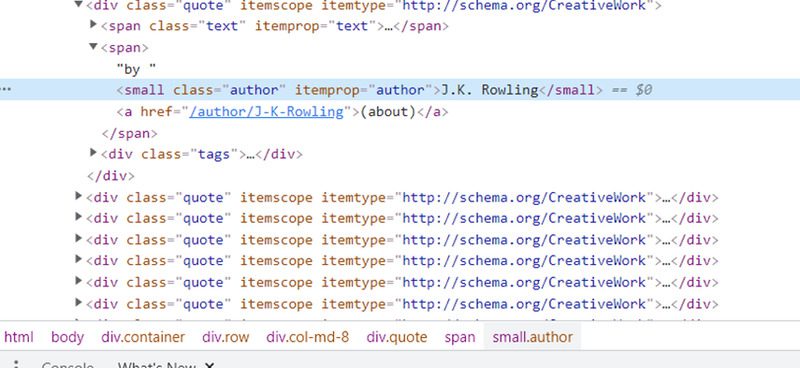
Task: Switch to the Console drawer tab
Action: point(67,365)
